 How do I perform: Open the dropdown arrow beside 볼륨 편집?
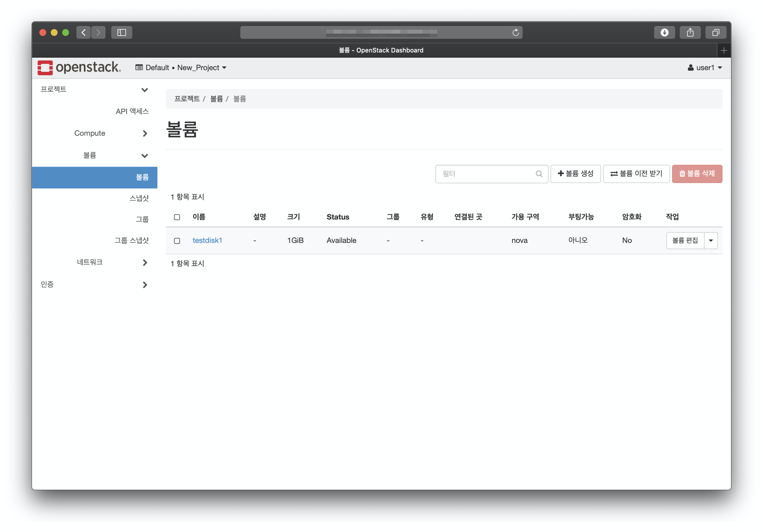(x=711, y=241)
